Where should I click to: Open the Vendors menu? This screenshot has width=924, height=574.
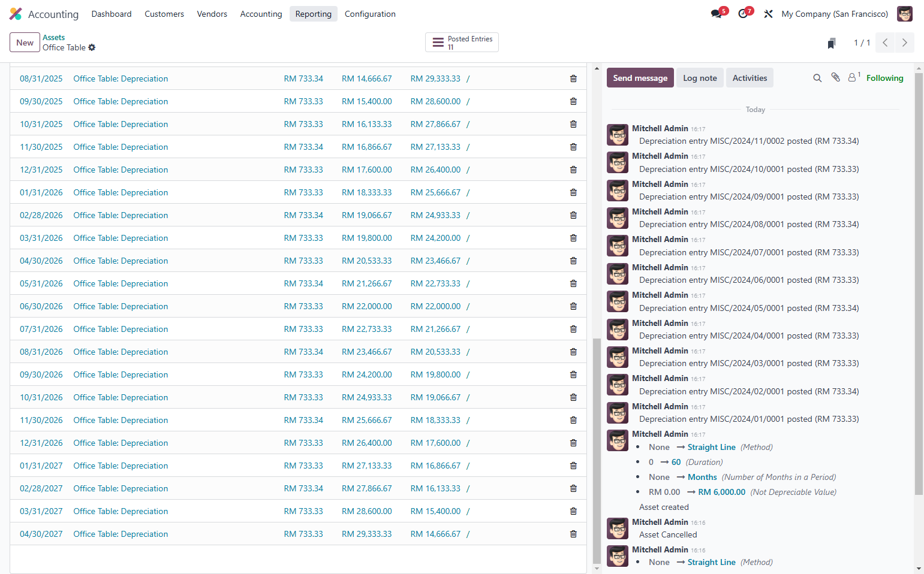(212, 14)
